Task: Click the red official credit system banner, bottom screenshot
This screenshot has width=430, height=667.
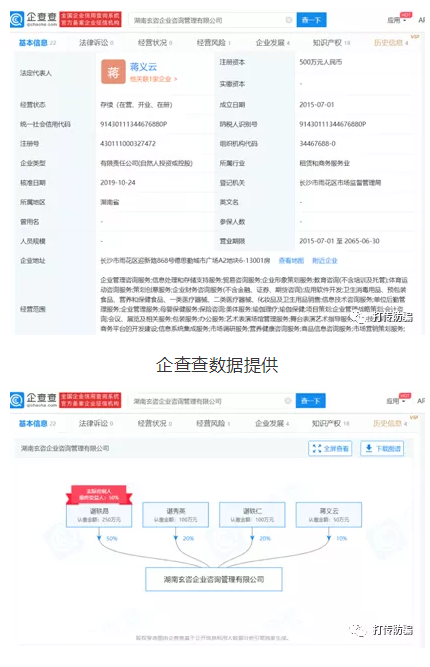Action: pyautogui.click(x=90, y=400)
